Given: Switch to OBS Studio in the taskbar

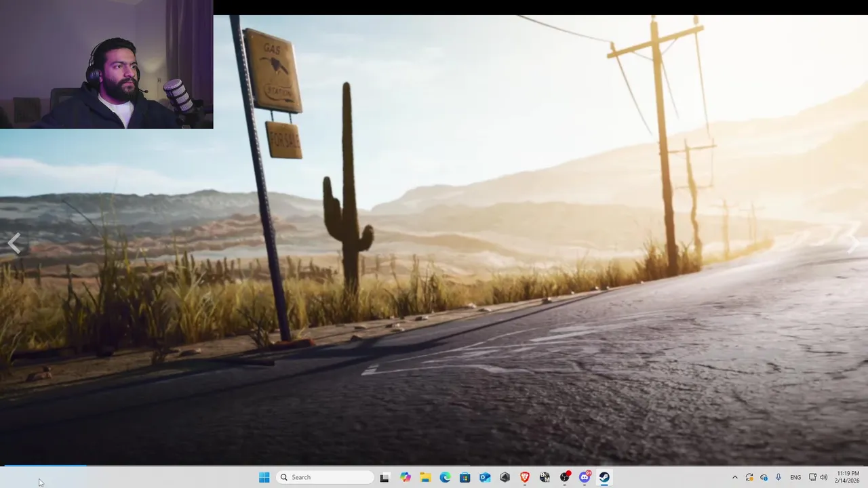Looking at the screenshot, I should (565, 477).
